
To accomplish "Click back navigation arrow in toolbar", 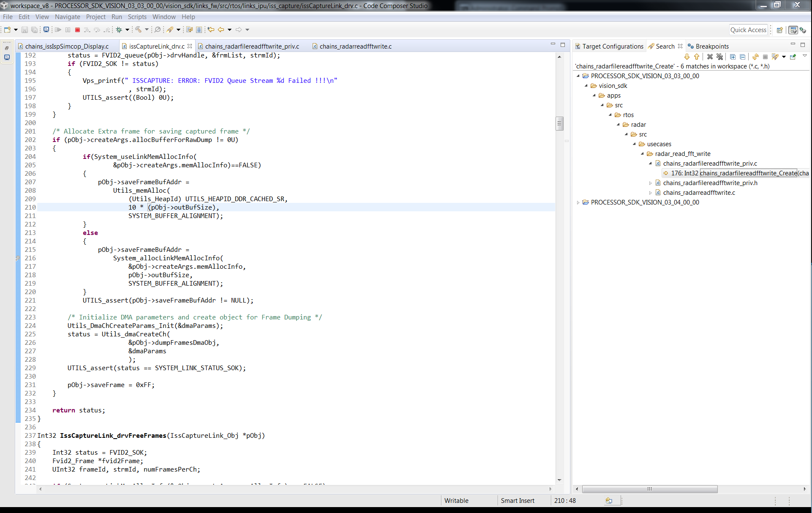I will pyautogui.click(x=221, y=30).
